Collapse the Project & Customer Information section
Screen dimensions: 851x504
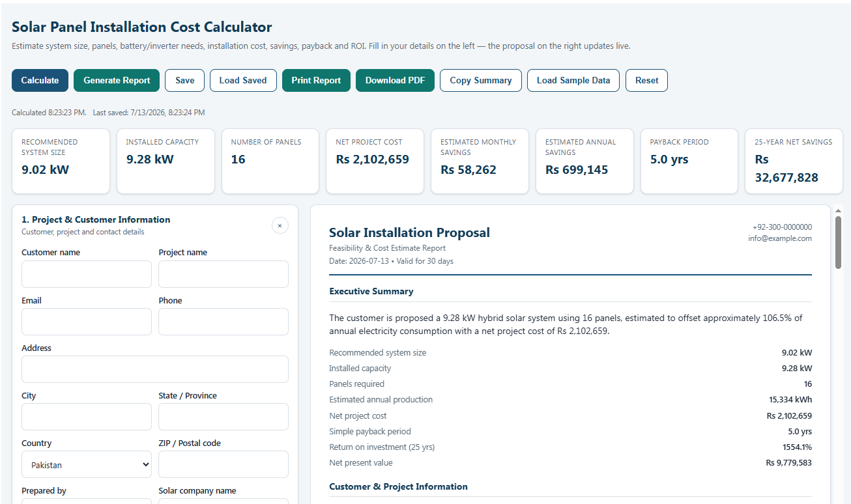tap(280, 225)
